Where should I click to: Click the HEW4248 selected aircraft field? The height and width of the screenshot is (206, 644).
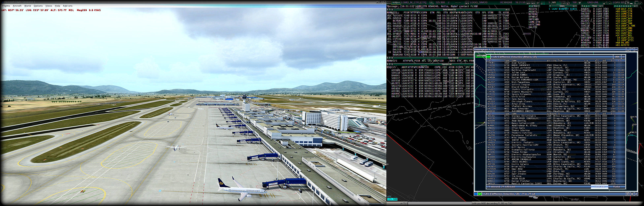click(506, 2)
